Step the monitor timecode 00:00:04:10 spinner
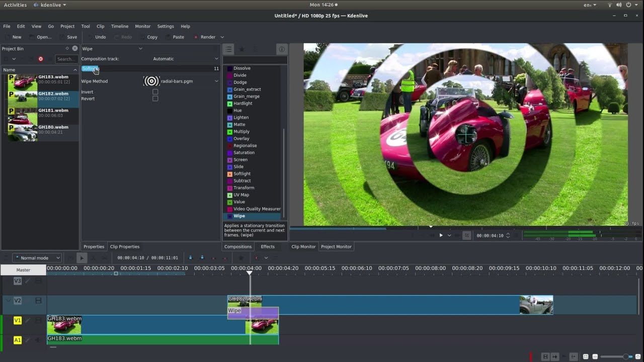The width and height of the screenshot is (644, 362). point(508,235)
